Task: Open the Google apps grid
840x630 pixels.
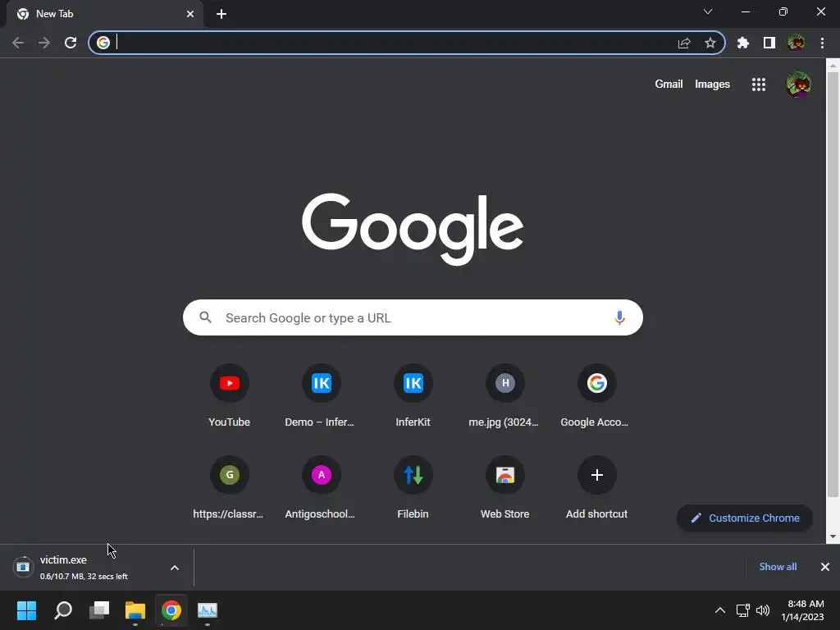Action: pyautogui.click(x=759, y=84)
